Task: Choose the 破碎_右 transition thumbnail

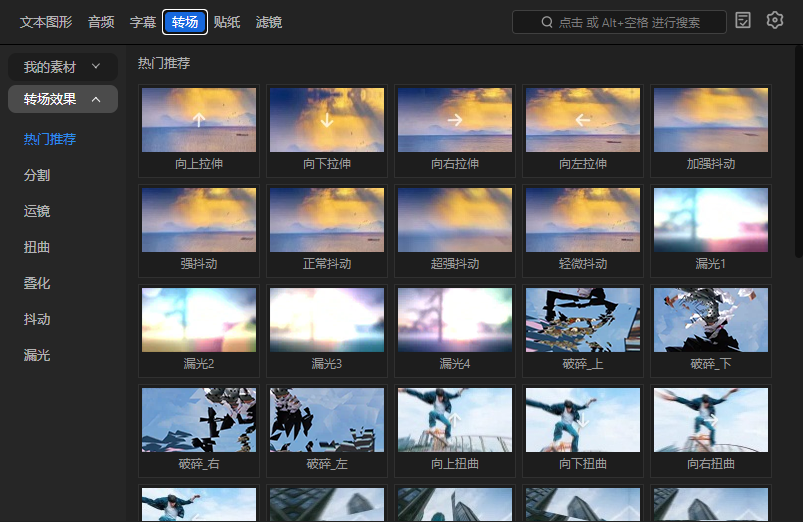Action: [199, 420]
